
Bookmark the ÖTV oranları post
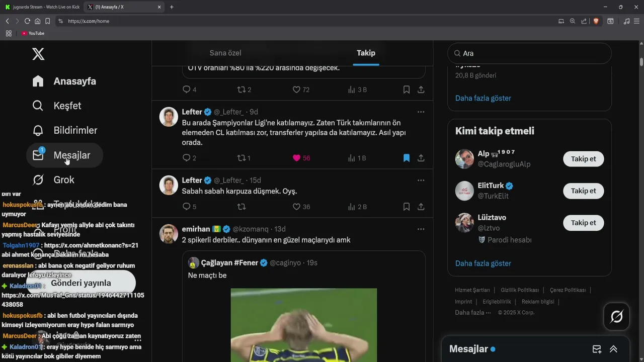coord(407,89)
